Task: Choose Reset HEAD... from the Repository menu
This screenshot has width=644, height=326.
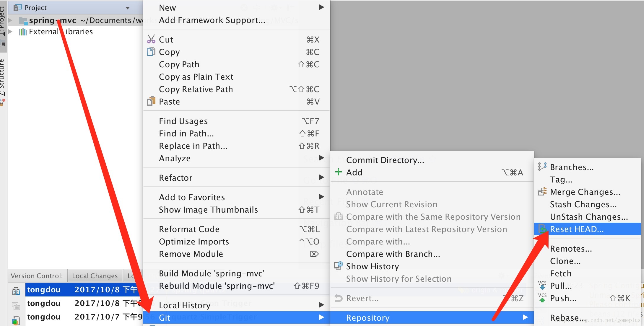Action: click(x=577, y=229)
